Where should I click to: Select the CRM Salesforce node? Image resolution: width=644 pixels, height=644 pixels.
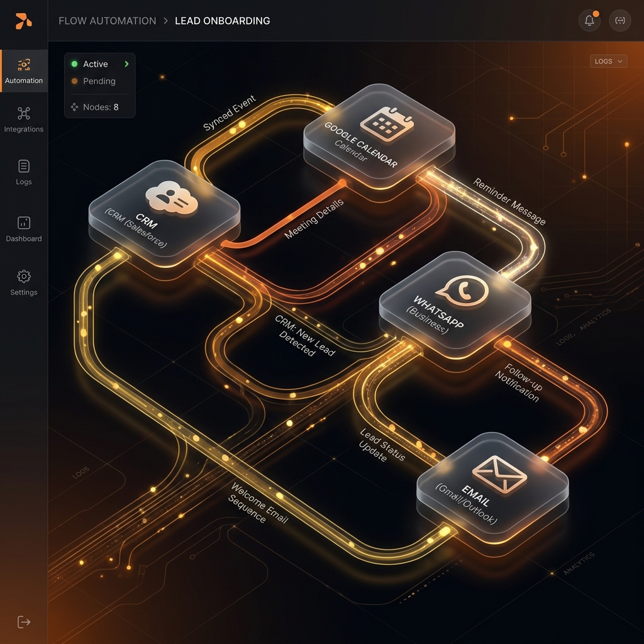[x=164, y=214]
